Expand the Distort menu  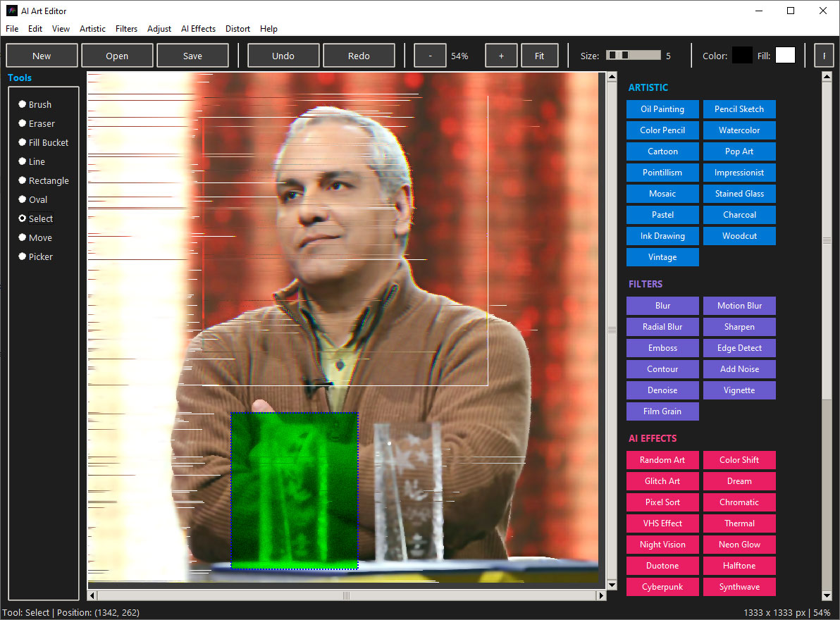pos(237,29)
